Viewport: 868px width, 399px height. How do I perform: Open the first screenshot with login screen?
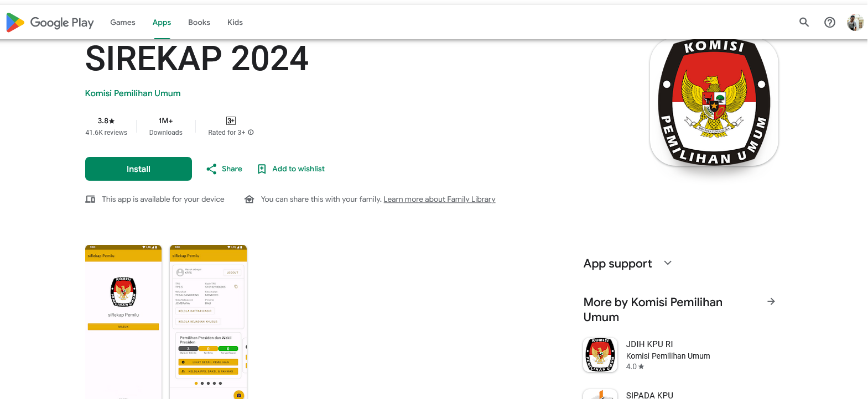123,322
